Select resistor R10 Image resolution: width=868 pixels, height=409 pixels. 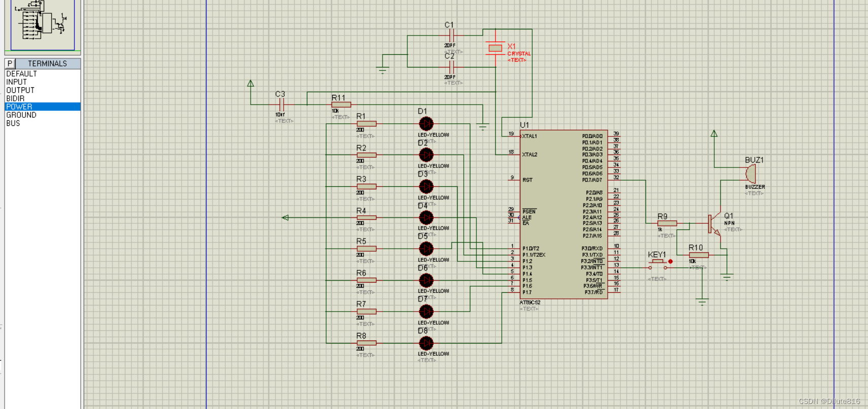tap(699, 255)
